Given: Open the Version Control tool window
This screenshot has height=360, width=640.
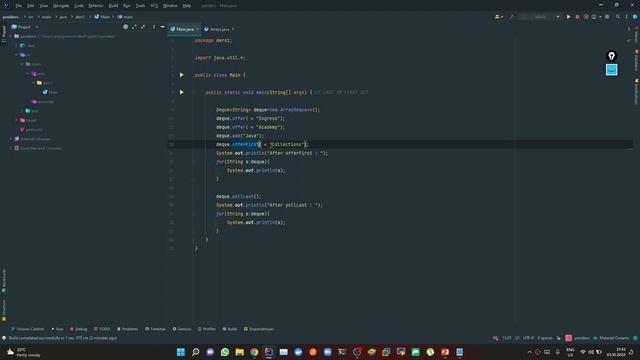Looking at the screenshot, I should click(x=27, y=329).
